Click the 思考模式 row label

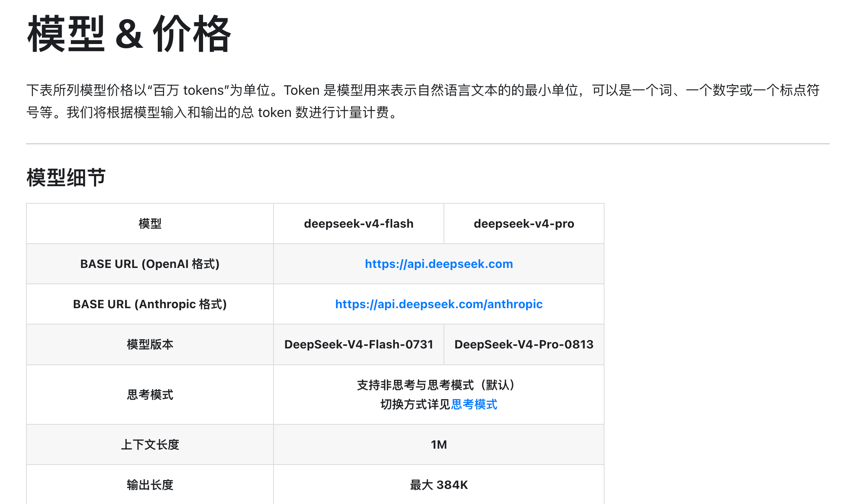click(x=150, y=395)
